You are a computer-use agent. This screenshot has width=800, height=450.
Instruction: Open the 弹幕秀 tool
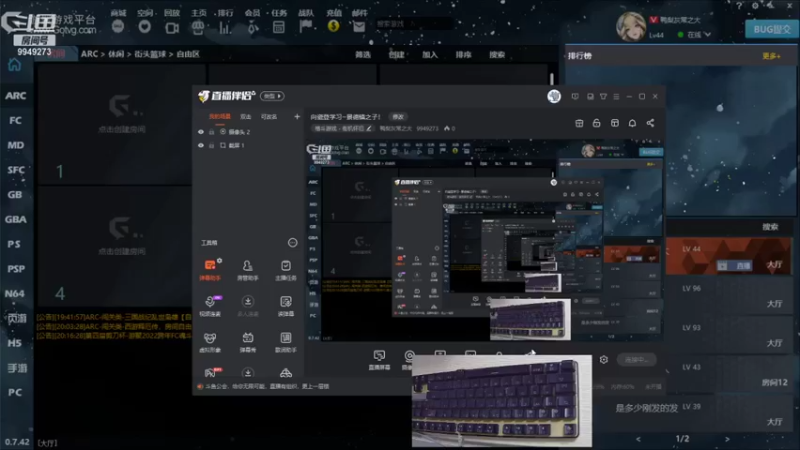pos(247,342)
